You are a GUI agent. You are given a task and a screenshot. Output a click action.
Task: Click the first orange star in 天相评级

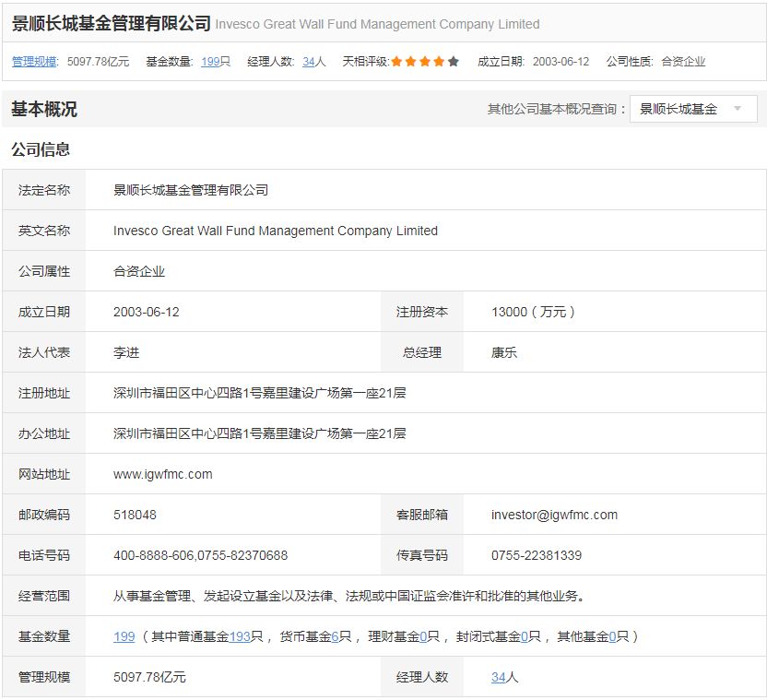(397, 62)
